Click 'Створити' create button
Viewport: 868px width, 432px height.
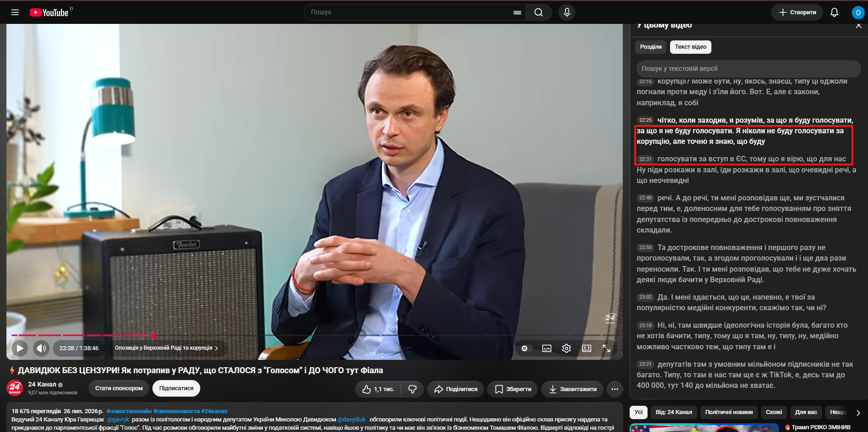tap(797, 12)
